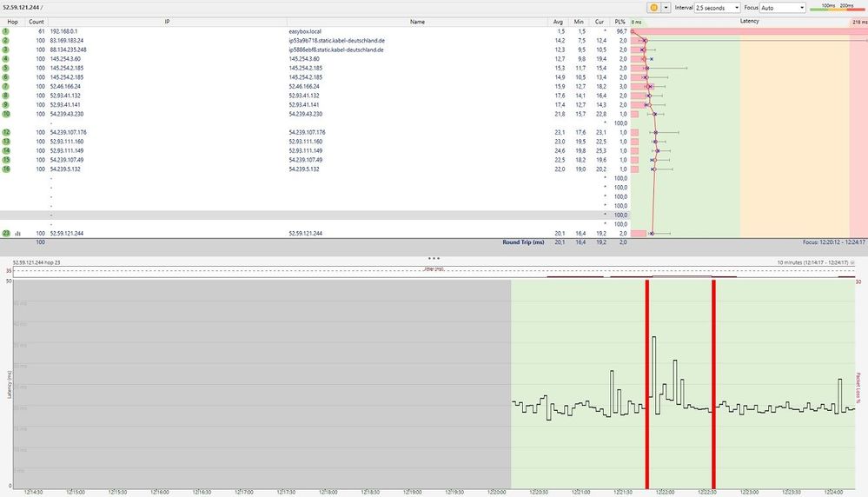Select the name ip5886ebf8.static.kabel-deutschland.de
The height and width of the screenshot is (497, 868).
click(x=336, y=50)
